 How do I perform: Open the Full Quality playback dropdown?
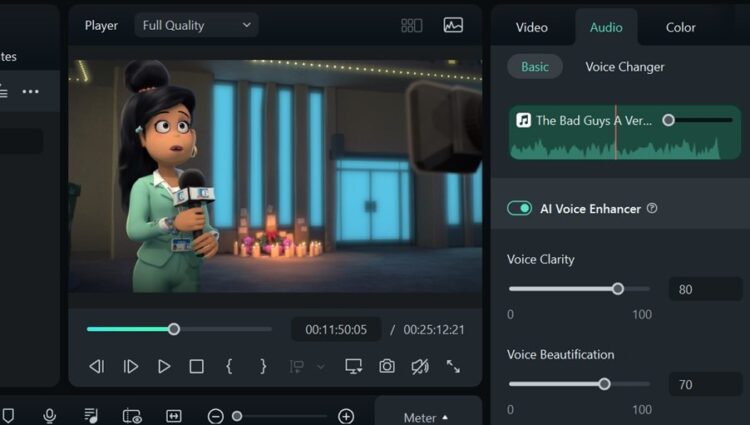click(196, 25)
